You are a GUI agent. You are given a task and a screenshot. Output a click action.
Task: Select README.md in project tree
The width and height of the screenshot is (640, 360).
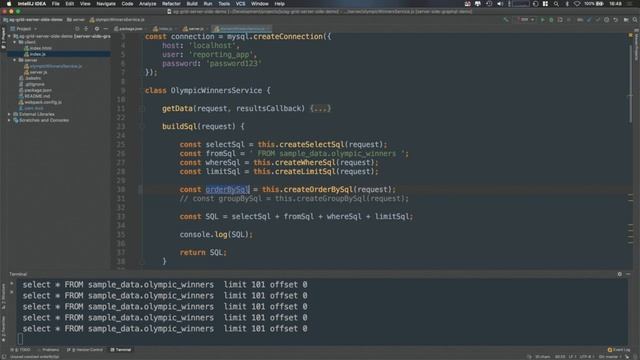pyautogui.click(x=34, y=96)
